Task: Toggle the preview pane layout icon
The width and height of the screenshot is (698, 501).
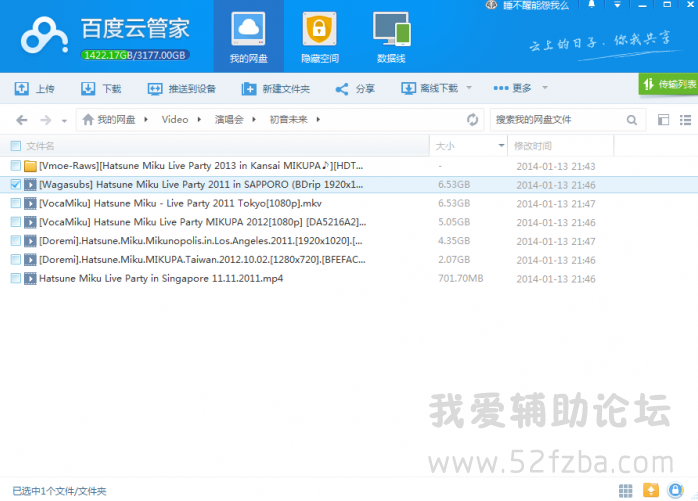Action: [663, 119]
